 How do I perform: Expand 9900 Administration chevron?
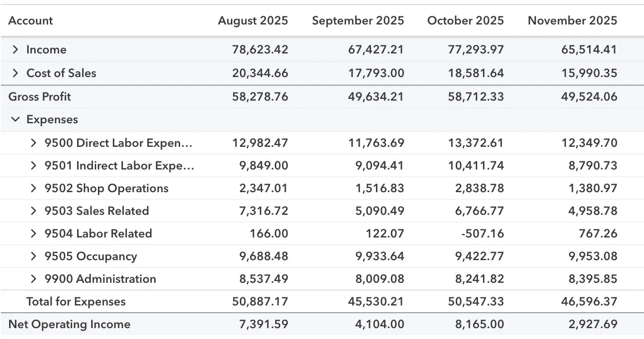pyautogui.click(x=33, y=279)
